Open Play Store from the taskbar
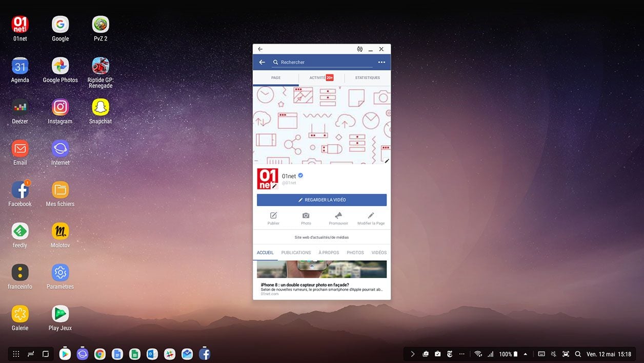Viewport: 644px width, 363px height. tap(65, 354)
